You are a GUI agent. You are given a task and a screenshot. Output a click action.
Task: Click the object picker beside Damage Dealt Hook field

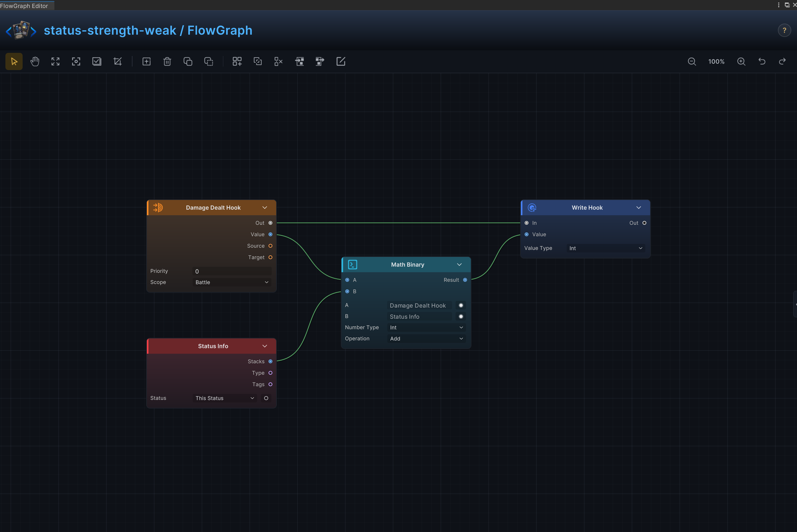pyautogui.click(x=461, y=305)
